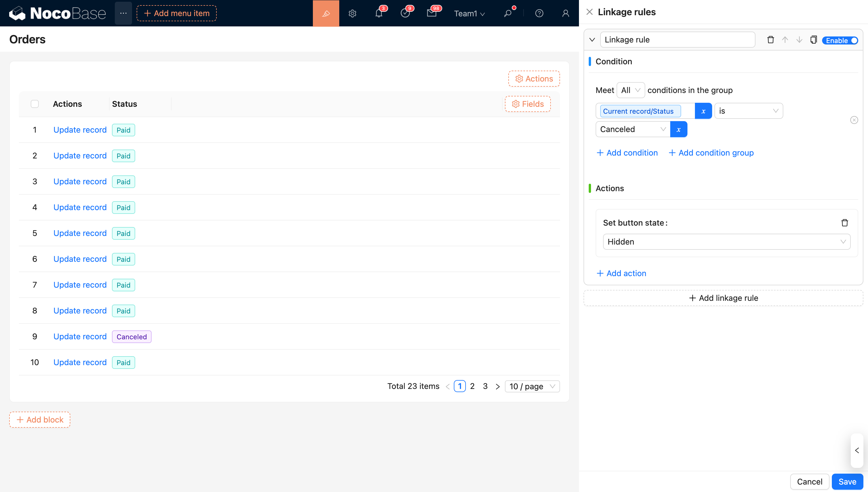Click Update record for the Canceled row

80,336
